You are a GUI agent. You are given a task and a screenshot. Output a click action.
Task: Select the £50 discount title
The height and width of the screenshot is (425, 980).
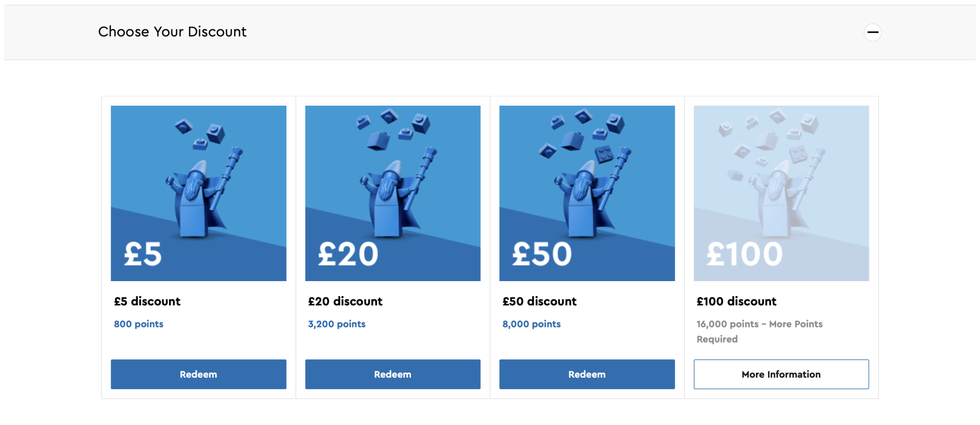[x=539, y=302]
